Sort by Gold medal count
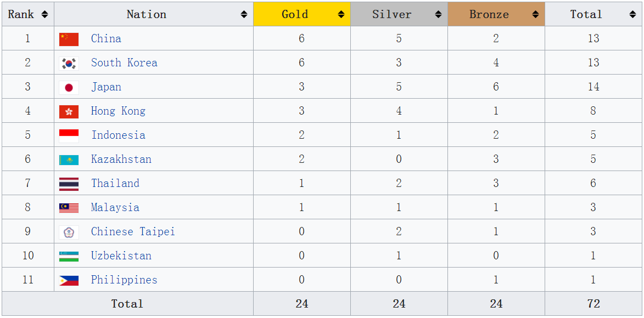 (341, 14)
